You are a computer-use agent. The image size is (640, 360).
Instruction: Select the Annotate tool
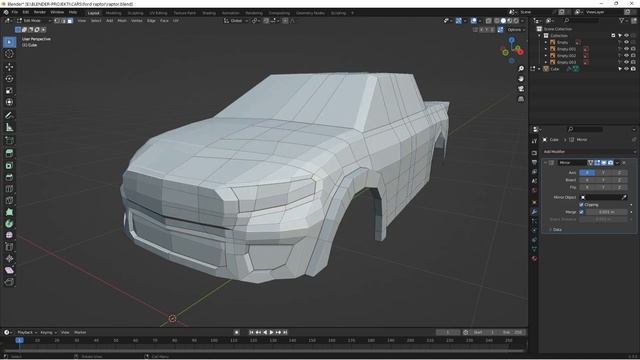tap(9, 116)
